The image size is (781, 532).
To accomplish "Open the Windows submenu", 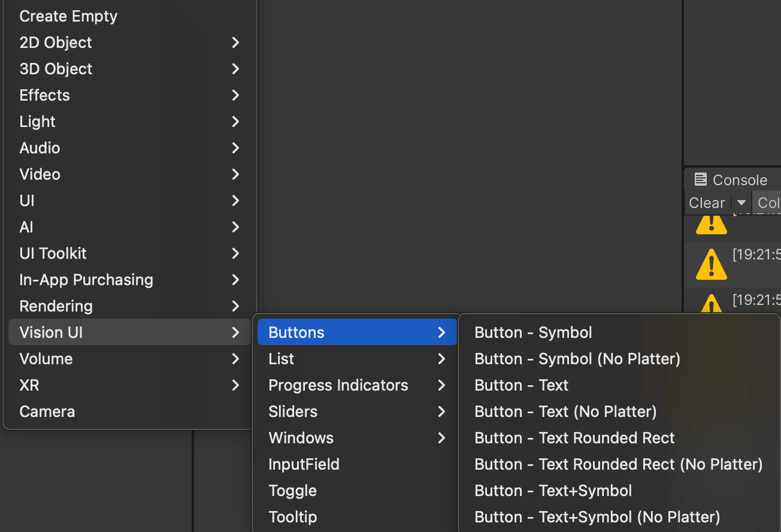I will pyautogui.click(x=357, y=438).
